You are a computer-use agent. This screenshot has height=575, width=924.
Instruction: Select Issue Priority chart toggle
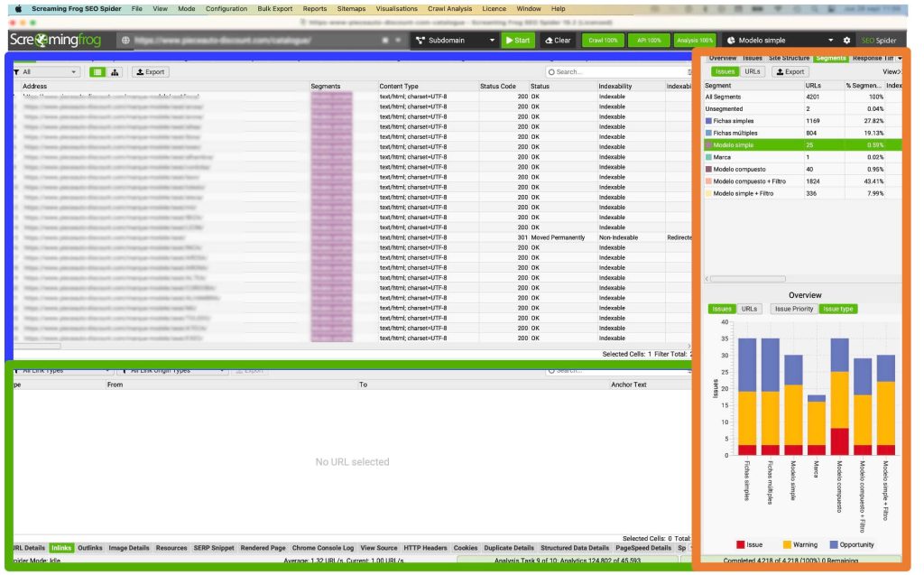[794, 309]
